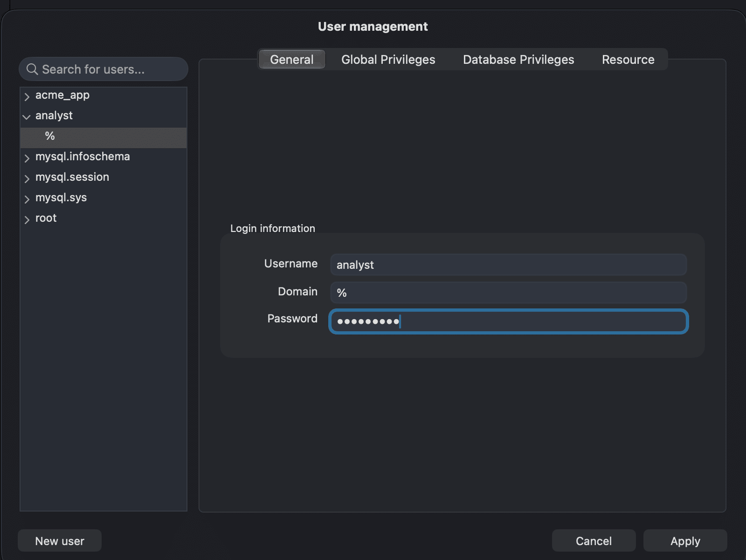Expand the mysql.infoschema user entry
Viewport: 746px width, 560px height.
[27, 158]
